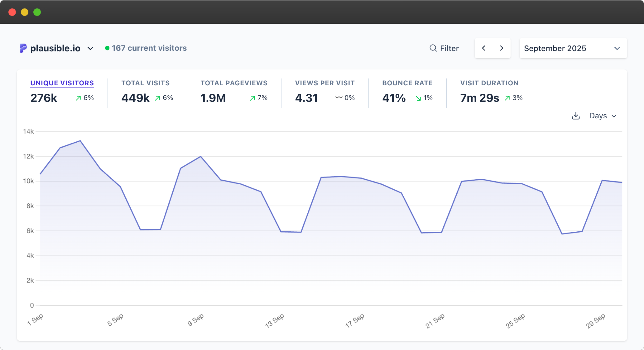Click the Total Pageviews 1.9M value
The image size is (644, 350).
tap(212, 98)
